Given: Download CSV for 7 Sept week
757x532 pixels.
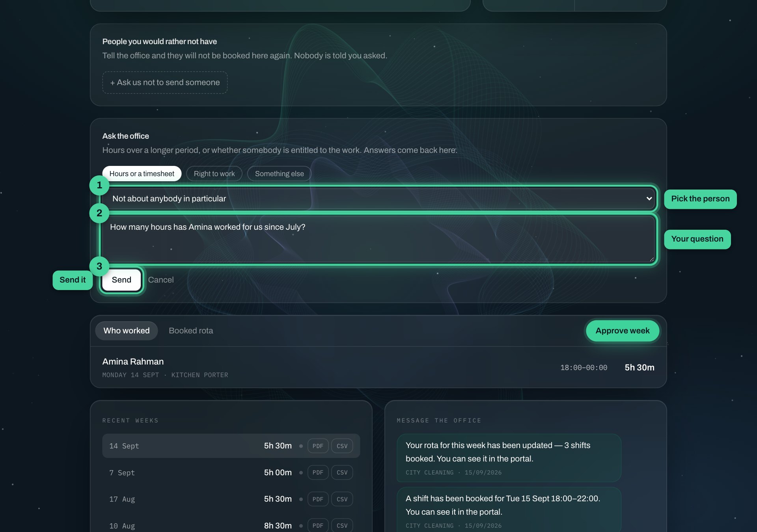Looking at the screenshot, I should pos(342,472).
